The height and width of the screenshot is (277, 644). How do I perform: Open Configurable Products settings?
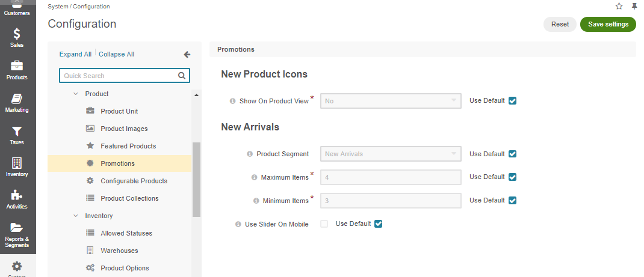coord(134,181)
